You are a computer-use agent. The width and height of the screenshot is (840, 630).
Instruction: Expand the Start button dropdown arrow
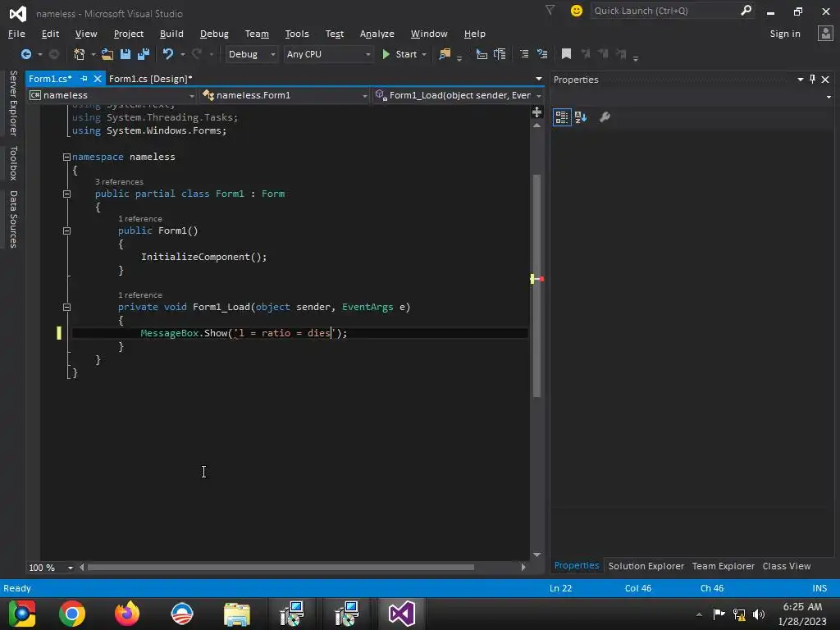pos(424,54)
